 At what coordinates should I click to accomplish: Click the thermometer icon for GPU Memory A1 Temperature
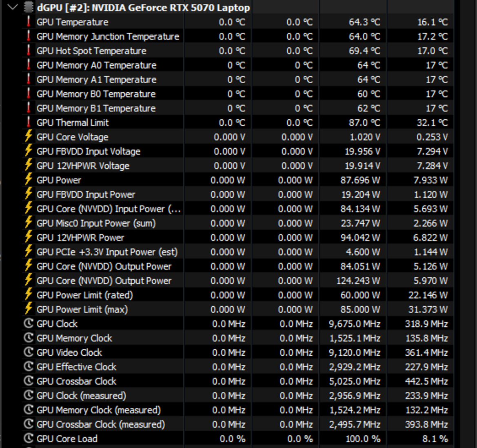click(x=28, y=79)
